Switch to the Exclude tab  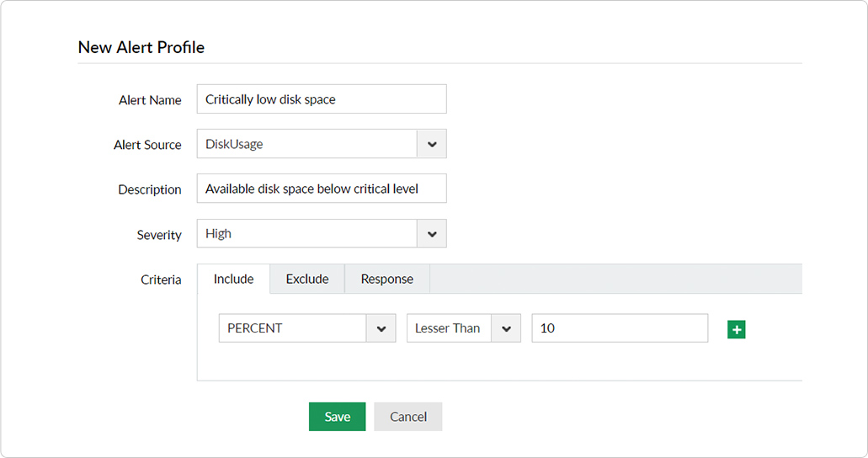click(x=307, y=279)
